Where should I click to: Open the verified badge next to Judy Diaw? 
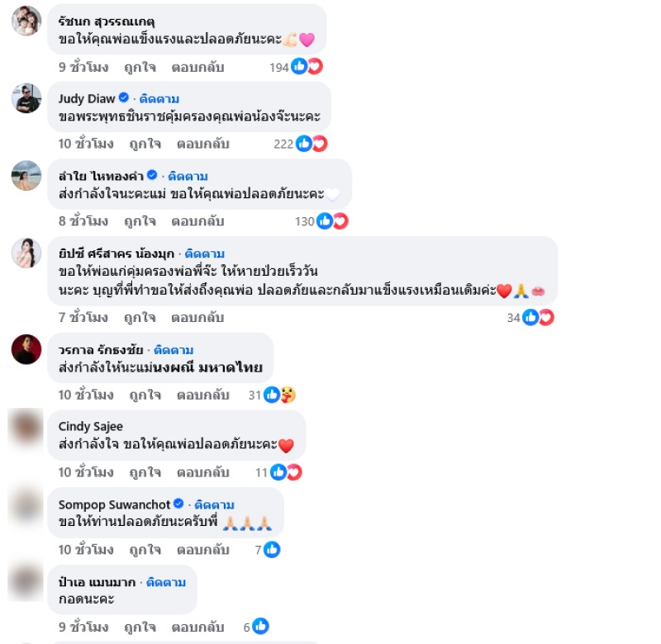(123, 97)
